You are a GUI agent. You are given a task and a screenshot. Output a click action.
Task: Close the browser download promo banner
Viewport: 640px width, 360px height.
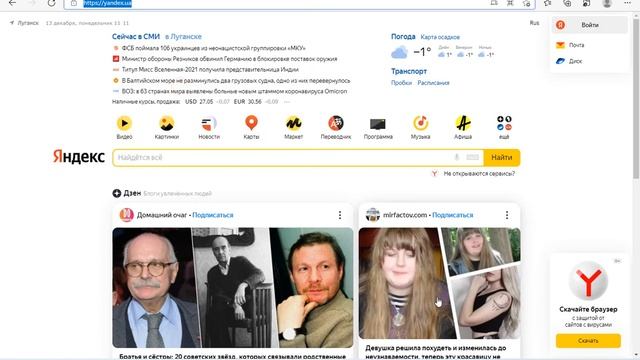pos(618,261)
